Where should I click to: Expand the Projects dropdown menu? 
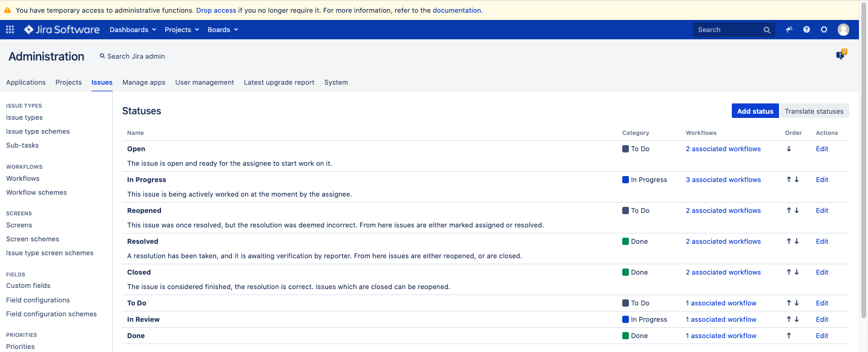click(x=182, y=30)
